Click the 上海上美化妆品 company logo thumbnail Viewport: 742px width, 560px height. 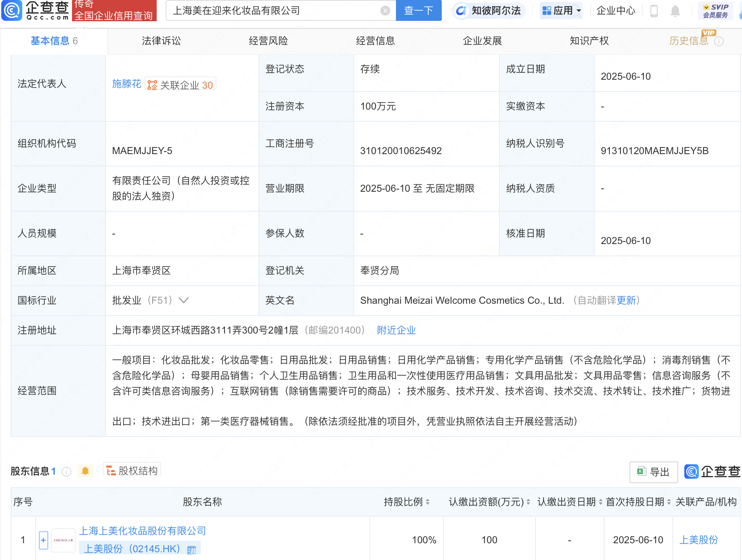pyautogui.click(x=63, y=540)
